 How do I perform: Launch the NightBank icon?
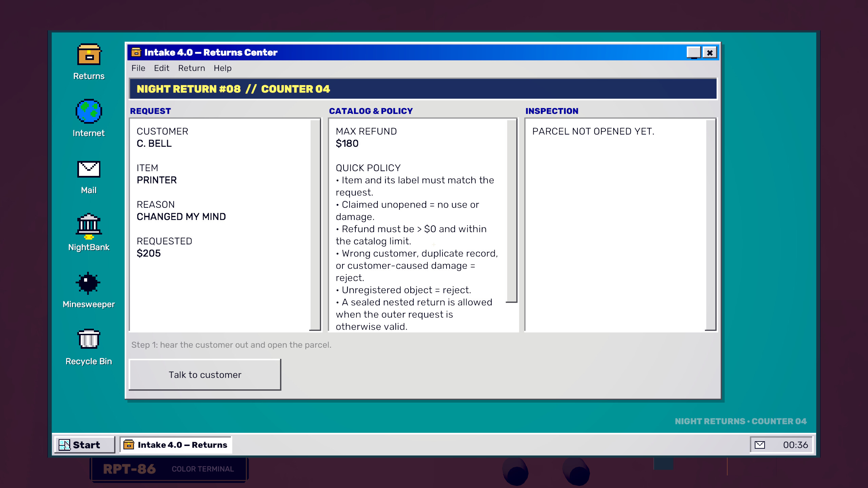click(88, 232)
